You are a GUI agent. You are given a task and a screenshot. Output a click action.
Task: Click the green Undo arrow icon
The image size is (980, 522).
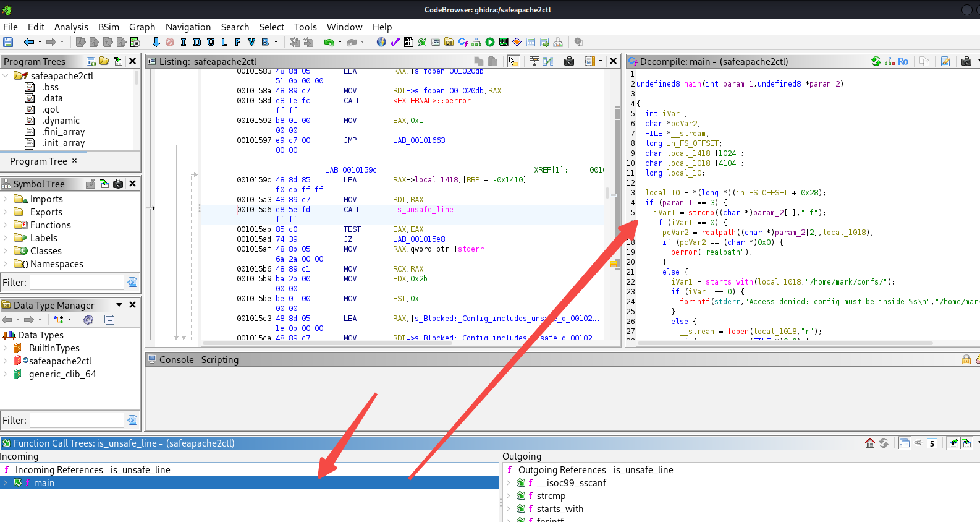coord(329,42)
